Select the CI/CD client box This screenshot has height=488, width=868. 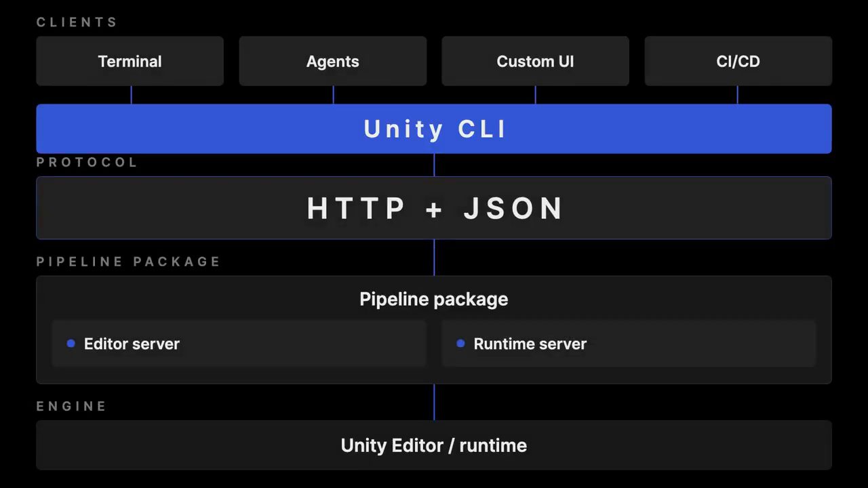(x=738, y=61)
